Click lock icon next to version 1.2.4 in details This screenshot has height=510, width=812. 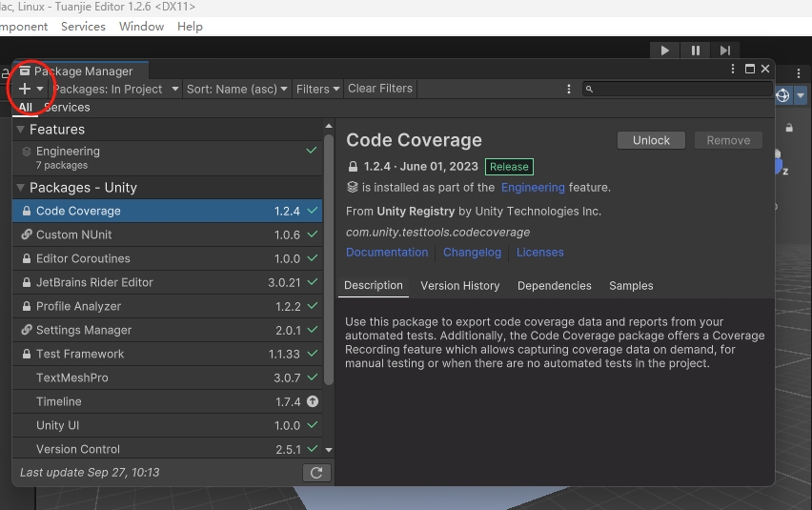[x=353, y=167]
